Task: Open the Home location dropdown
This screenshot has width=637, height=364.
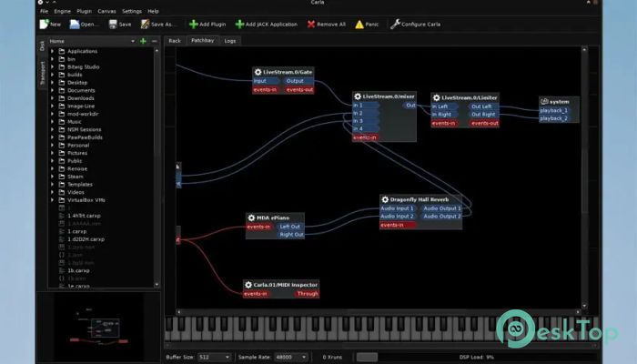Action: coord(92,41)
